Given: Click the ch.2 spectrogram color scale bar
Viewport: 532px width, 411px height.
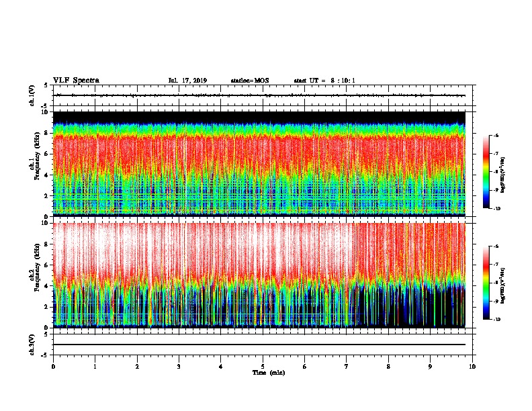Looking at the screenshot, I should click(486, 283).
